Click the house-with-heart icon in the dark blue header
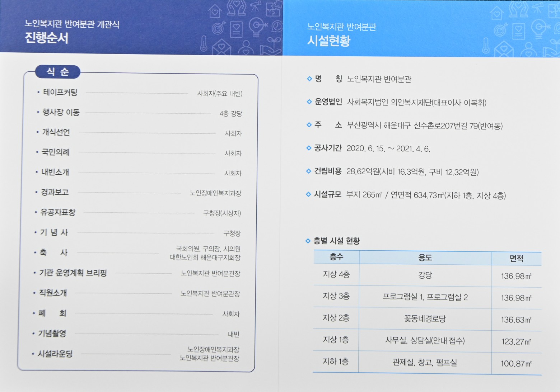The width and height of the screenshot is (560, 392). coord(215,11)
